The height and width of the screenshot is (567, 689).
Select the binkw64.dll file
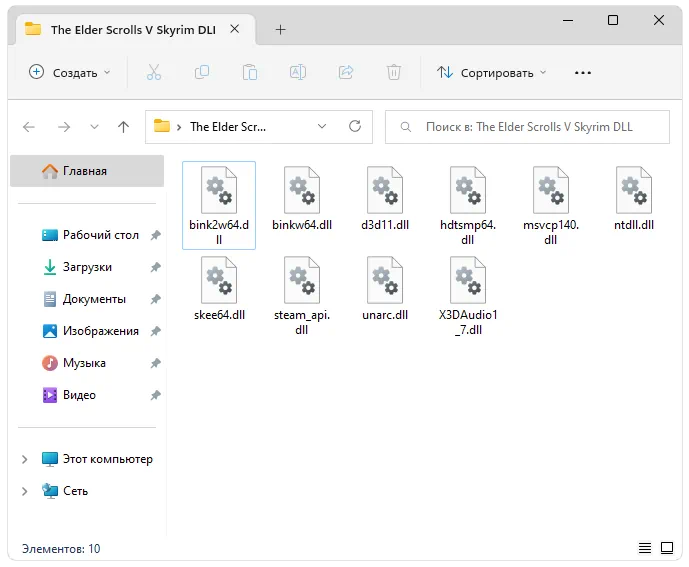(302, 199)
